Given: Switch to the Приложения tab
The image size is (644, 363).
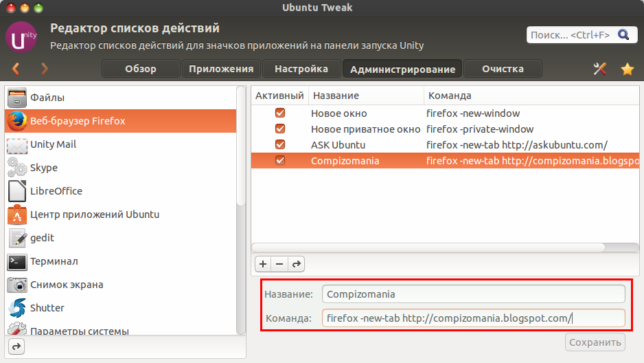Looking at the screenshot, I should pyautogui.click(x=221, y=69).
